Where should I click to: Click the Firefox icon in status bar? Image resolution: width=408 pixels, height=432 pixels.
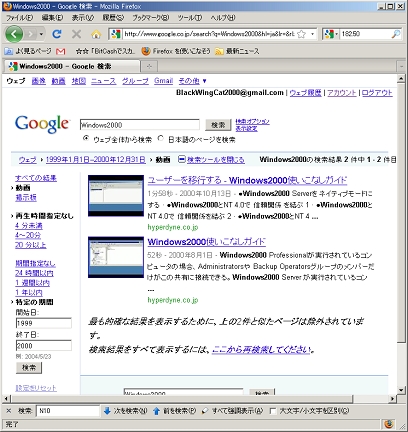388,424
